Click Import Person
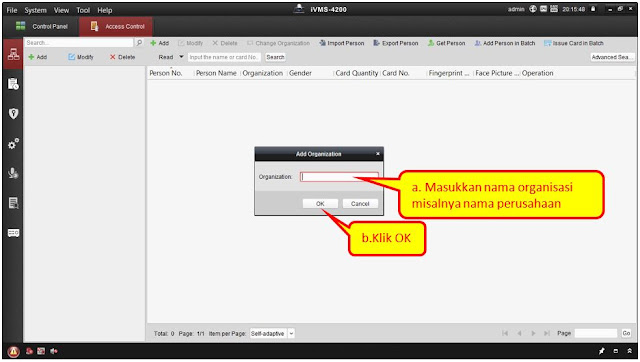Screen dimensions: 640x362 pyautogui.click(x=342, y=43)
